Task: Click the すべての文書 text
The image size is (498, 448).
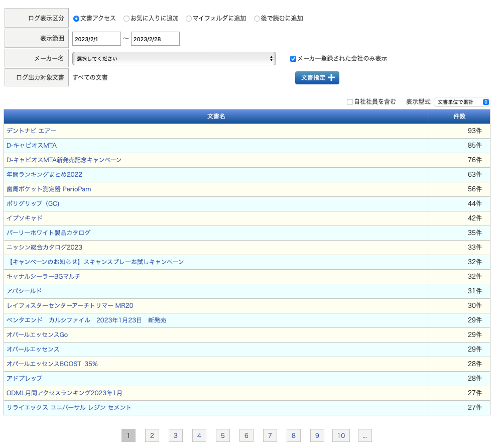Action: pyautogui.click(x=90, y=78)
